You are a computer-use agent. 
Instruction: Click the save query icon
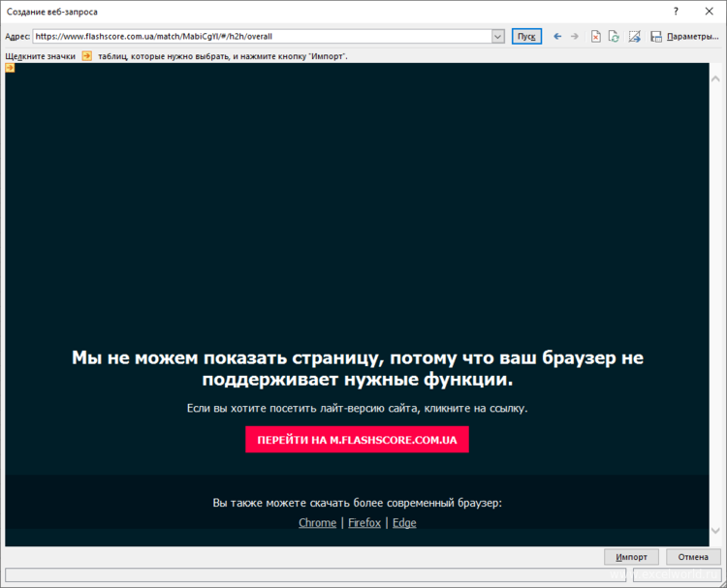click(x=656, y=36)
